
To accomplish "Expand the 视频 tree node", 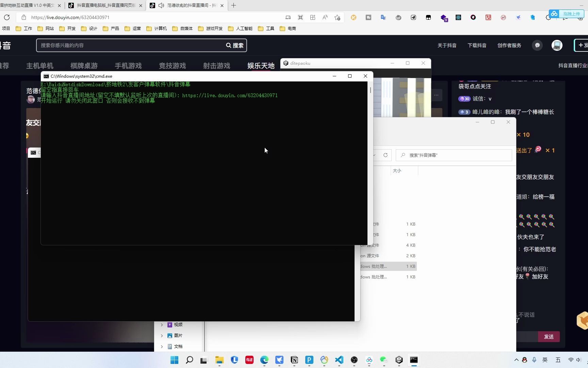I will tap(162, 325).
